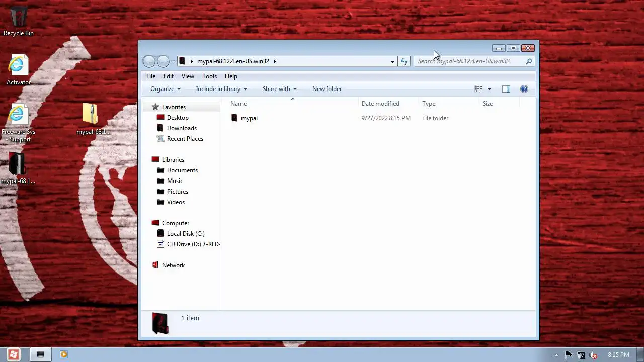Viewport: 644px width, 362px height.
Task: Click the search magnifier icon
Action: click(x=529, y=61)
